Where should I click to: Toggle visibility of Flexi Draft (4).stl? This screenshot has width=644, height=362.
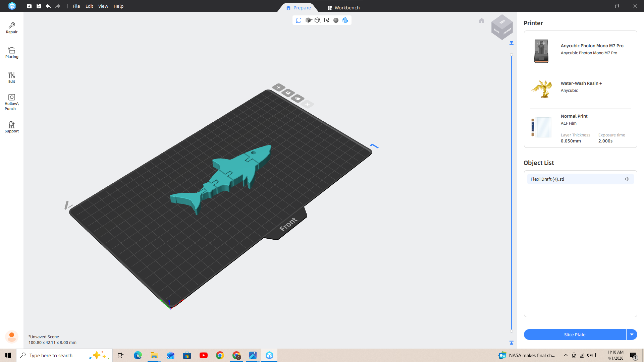coord(627,179)
